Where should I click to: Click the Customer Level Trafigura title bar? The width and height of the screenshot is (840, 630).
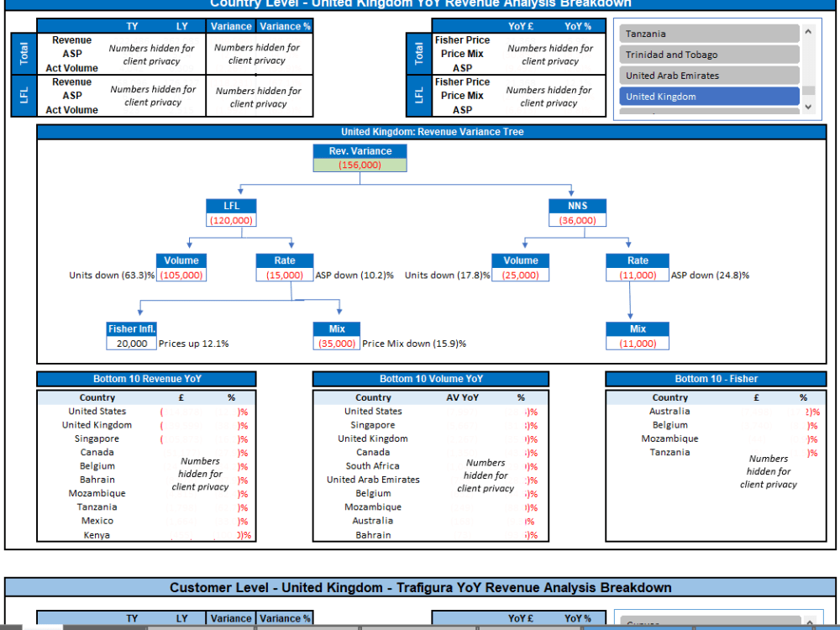pyautogui.click(x=420, y=587)
